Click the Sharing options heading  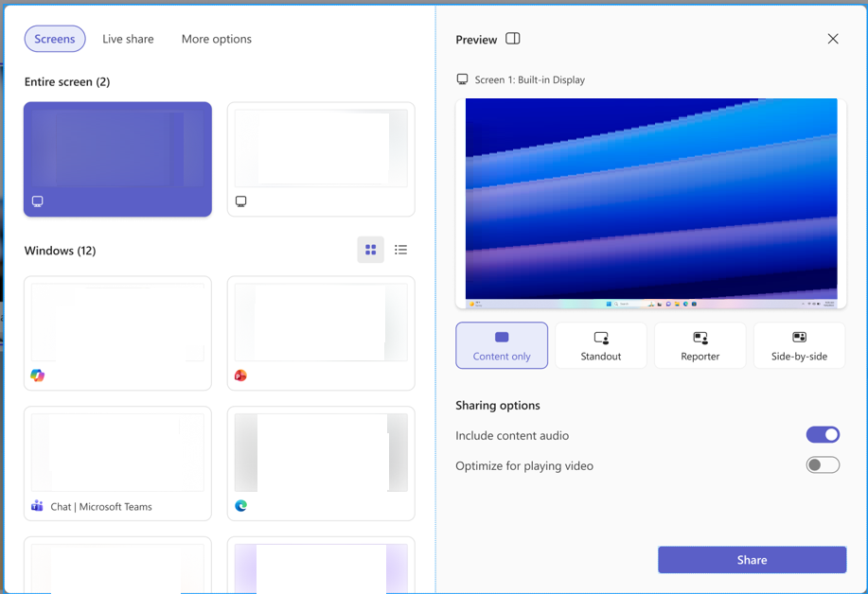[498, 406]
